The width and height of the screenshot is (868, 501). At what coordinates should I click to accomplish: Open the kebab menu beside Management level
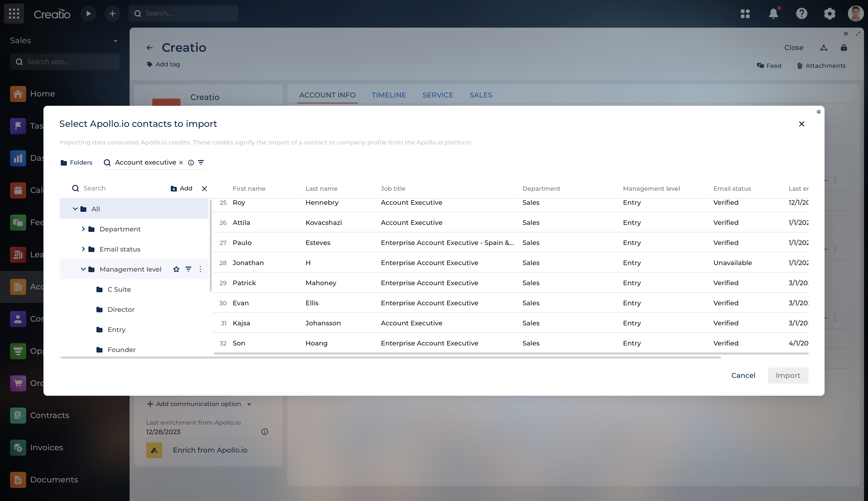(x=200, y=269)
